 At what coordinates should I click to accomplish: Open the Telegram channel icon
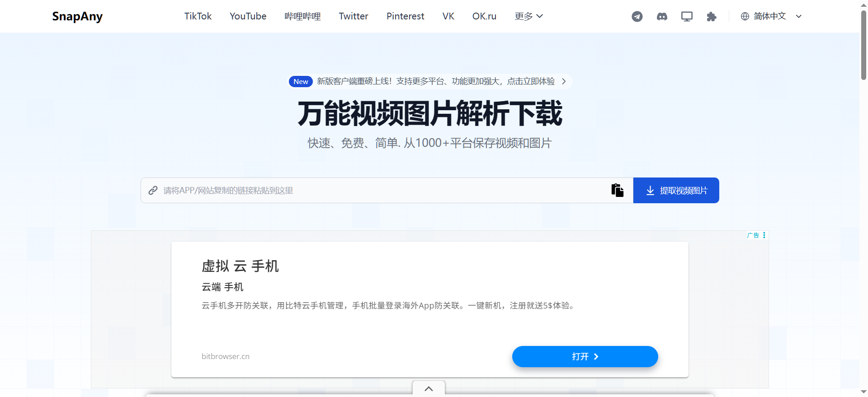637,16
